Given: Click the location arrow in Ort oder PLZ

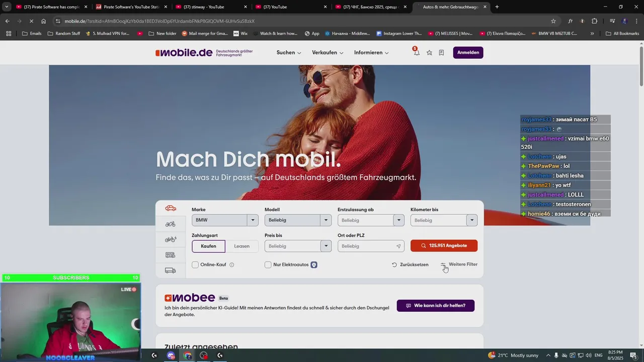Looking at the screenshot, I should pos(398,246).
